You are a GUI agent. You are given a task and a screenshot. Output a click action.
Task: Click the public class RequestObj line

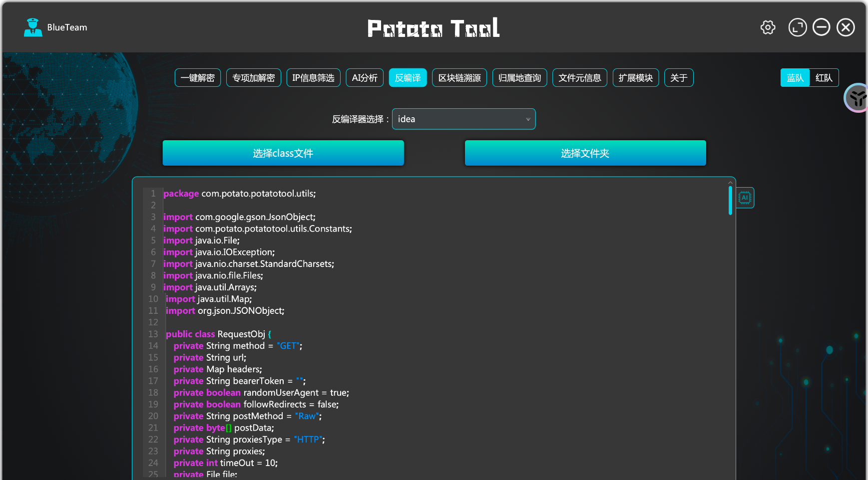[219, 334]
